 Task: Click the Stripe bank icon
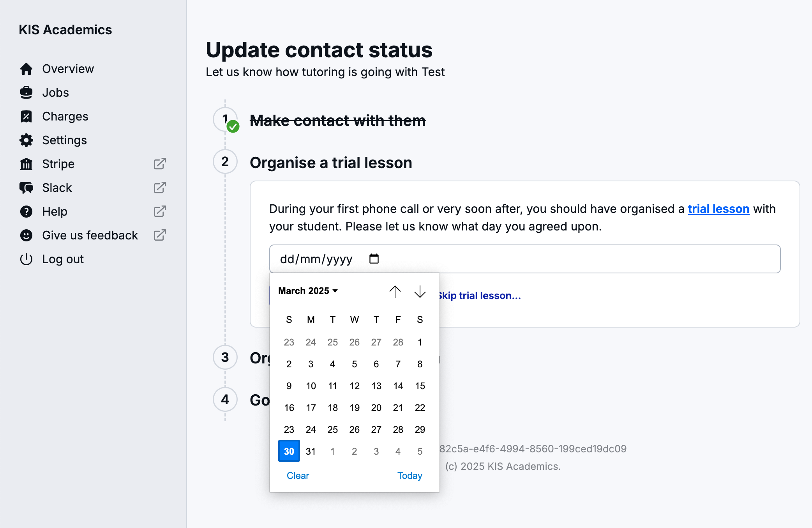[x=26, y=164]
